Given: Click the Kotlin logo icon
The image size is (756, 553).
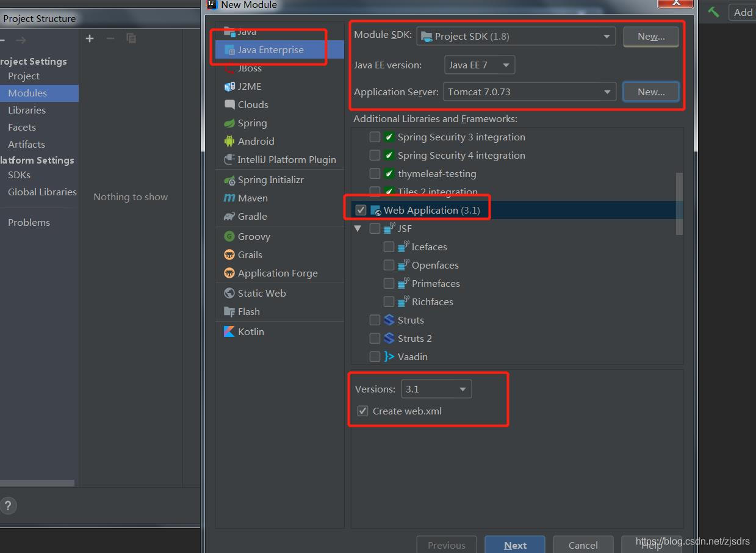Looking at the screenshot, I should pos(229,332).
